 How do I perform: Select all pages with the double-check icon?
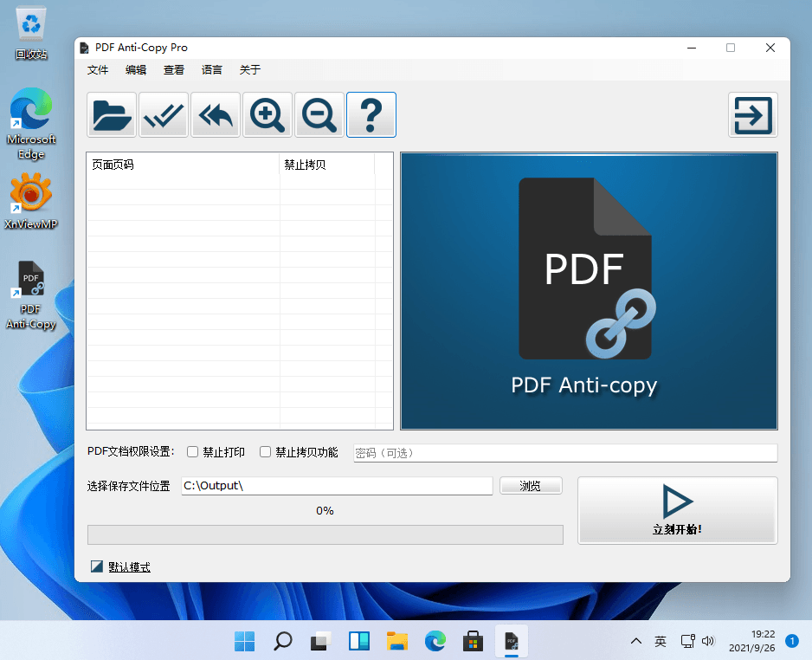164,114
